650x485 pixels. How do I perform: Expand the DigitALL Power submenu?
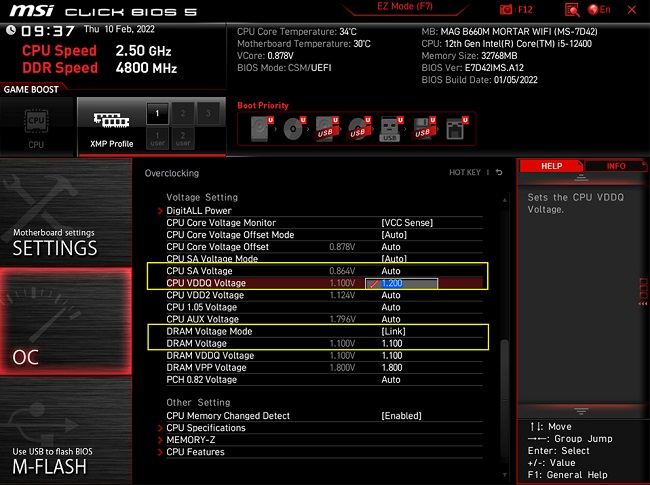click(199, 211)
